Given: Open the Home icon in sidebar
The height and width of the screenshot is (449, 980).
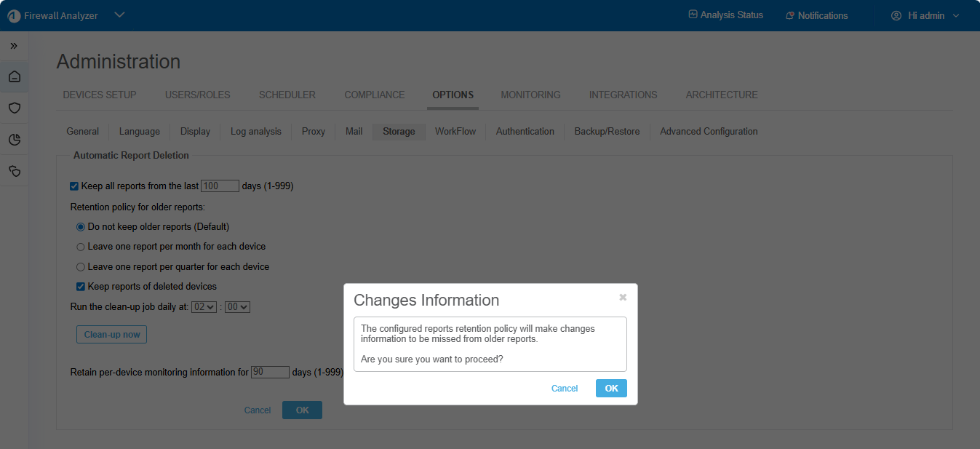Looking at the screenshot, I should tap(15, 76).
